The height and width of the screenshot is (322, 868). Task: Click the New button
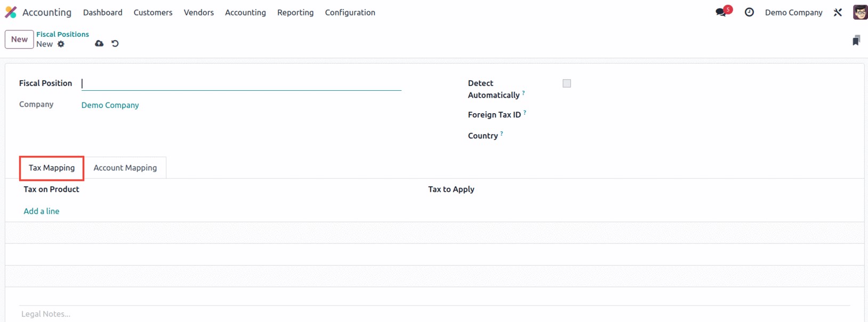click(19, 40)
